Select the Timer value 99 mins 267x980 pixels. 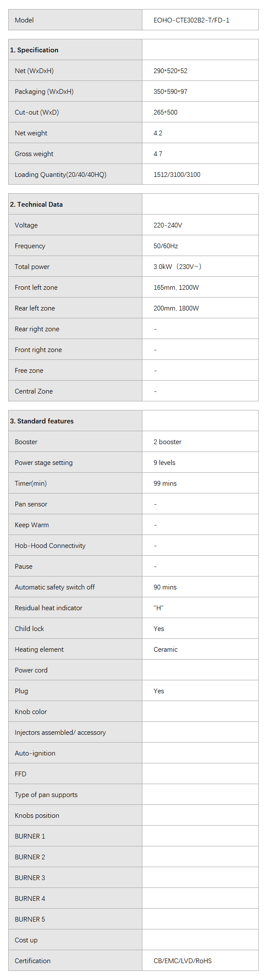(165, 484)
